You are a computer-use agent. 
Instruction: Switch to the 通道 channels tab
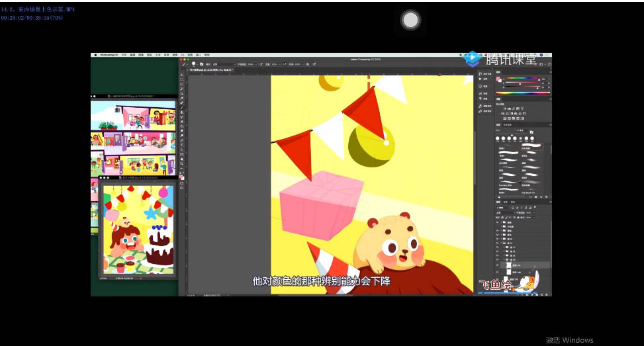(505, 202)
